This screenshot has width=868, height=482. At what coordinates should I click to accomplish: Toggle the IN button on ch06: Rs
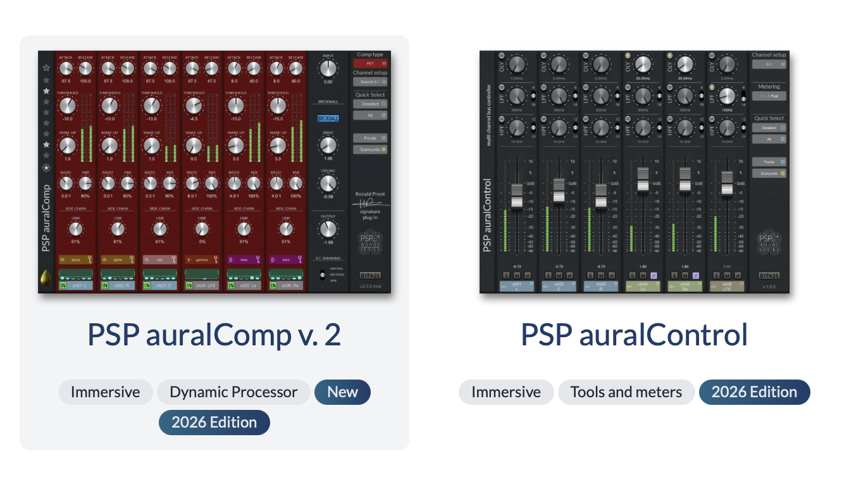coord(273,286)
